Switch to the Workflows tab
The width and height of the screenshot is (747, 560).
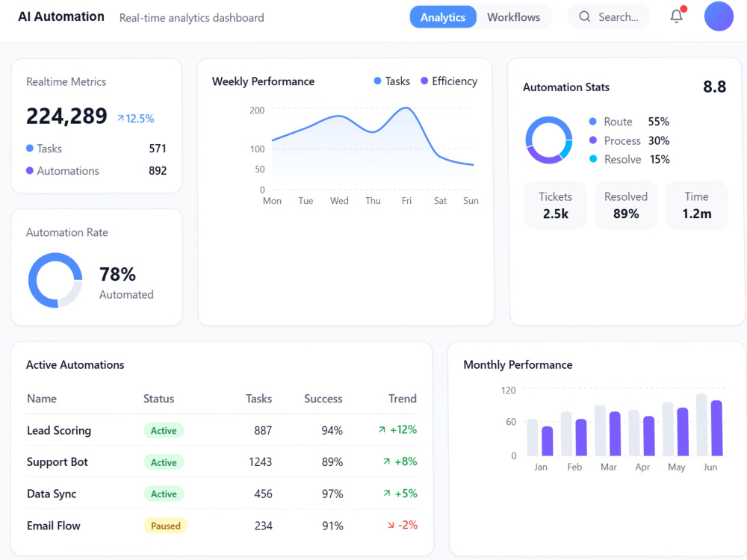coord(514,17)
